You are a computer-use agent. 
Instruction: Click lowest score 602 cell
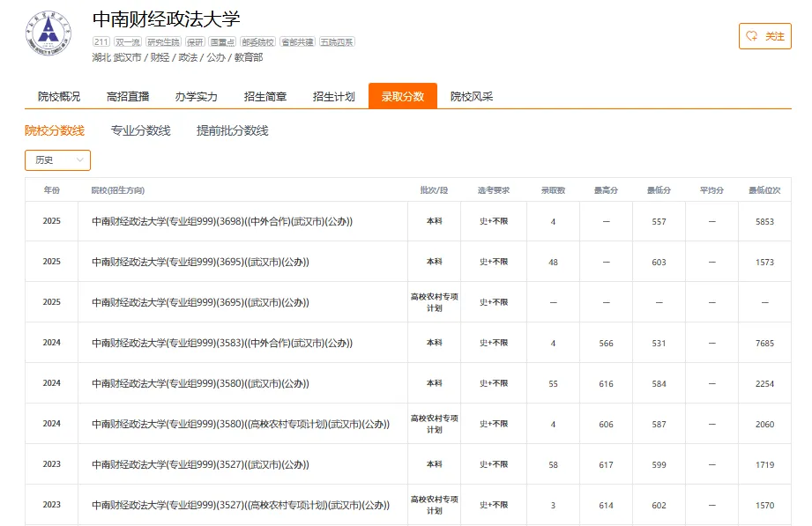click(659, 505)
